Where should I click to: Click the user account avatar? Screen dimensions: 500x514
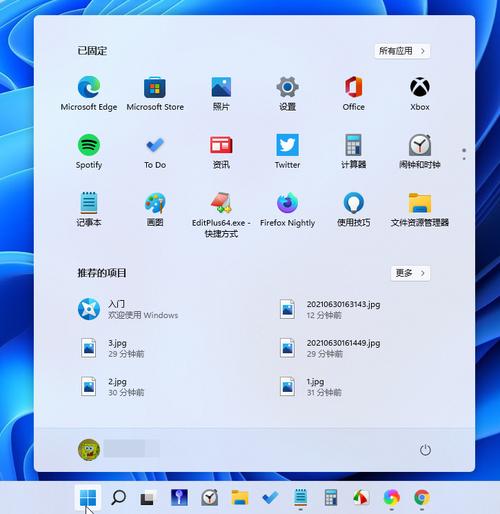click(89, 450)
